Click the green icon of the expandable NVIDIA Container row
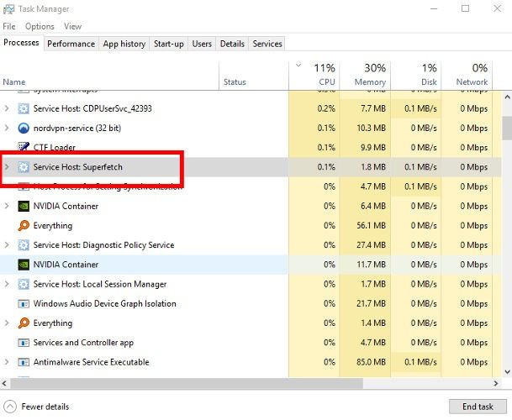 pyautogui.click(x=24, y=207)
